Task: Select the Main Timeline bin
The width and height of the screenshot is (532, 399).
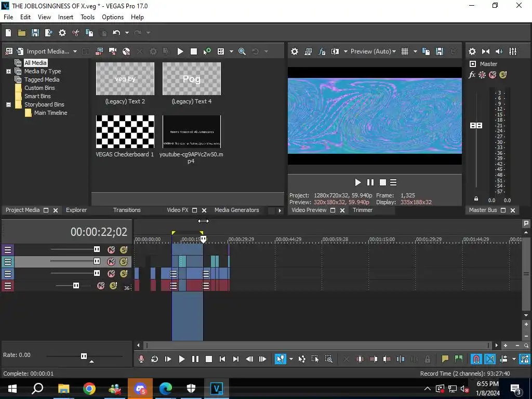Action: pos(50,113)
